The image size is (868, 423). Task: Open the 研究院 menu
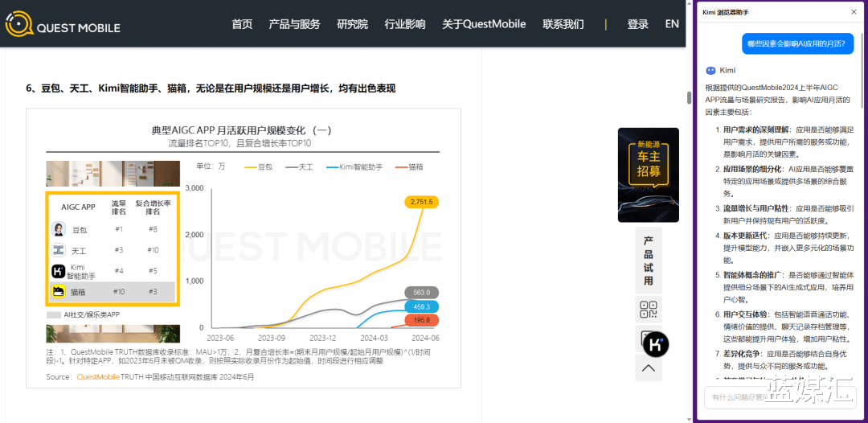coord(353,24)
